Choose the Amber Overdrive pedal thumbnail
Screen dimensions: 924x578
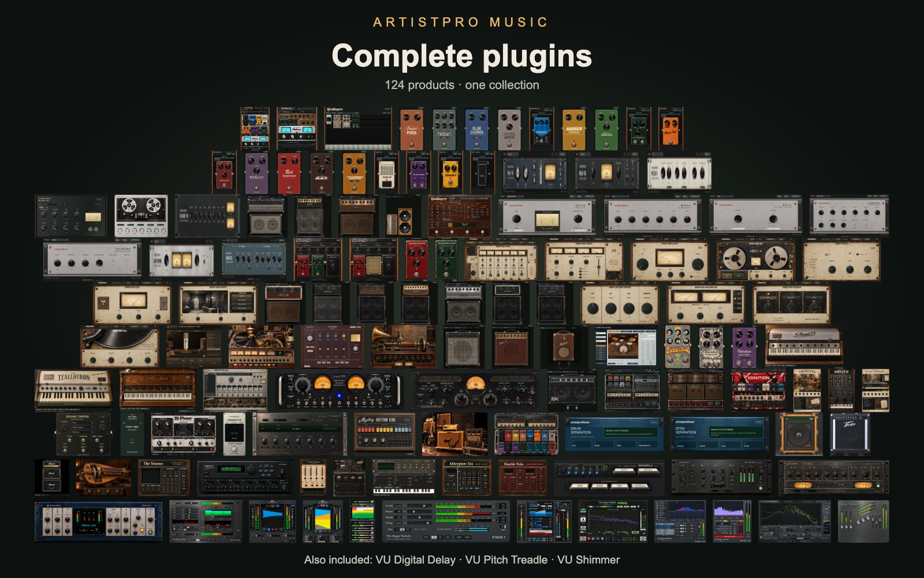[573, 129]
